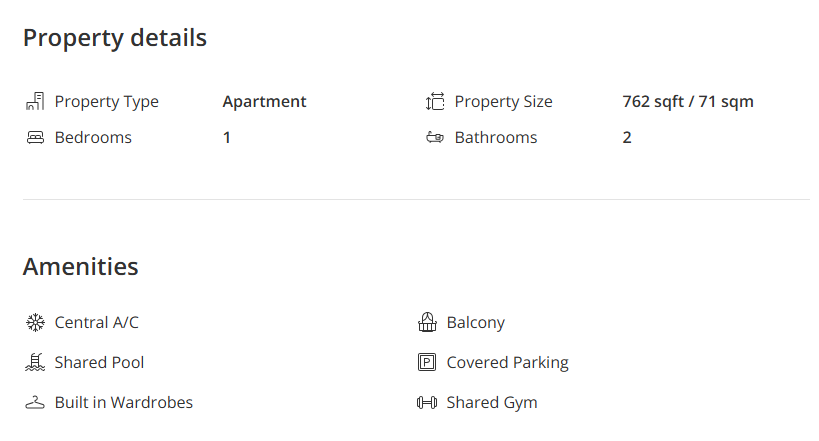Click the Bedrooms bed icon

pyautogui.click(x=35, y=137)
